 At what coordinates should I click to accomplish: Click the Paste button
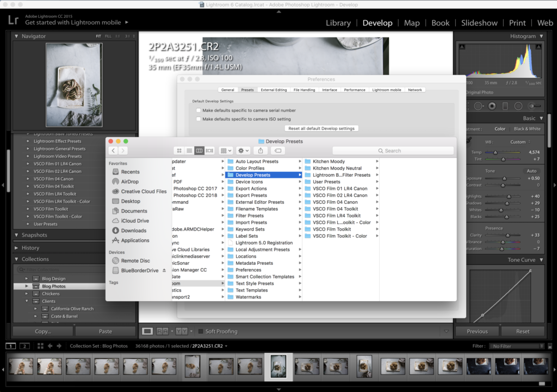(105, 331)
